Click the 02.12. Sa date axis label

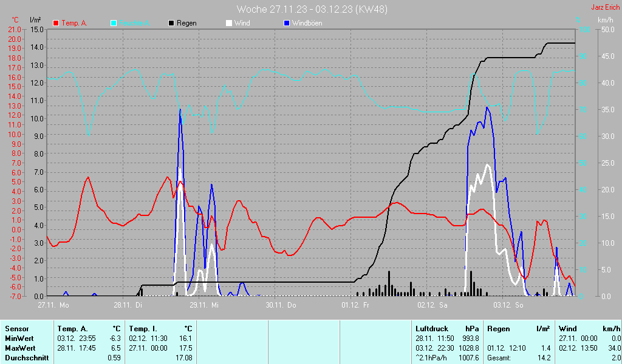pos(432,305)
